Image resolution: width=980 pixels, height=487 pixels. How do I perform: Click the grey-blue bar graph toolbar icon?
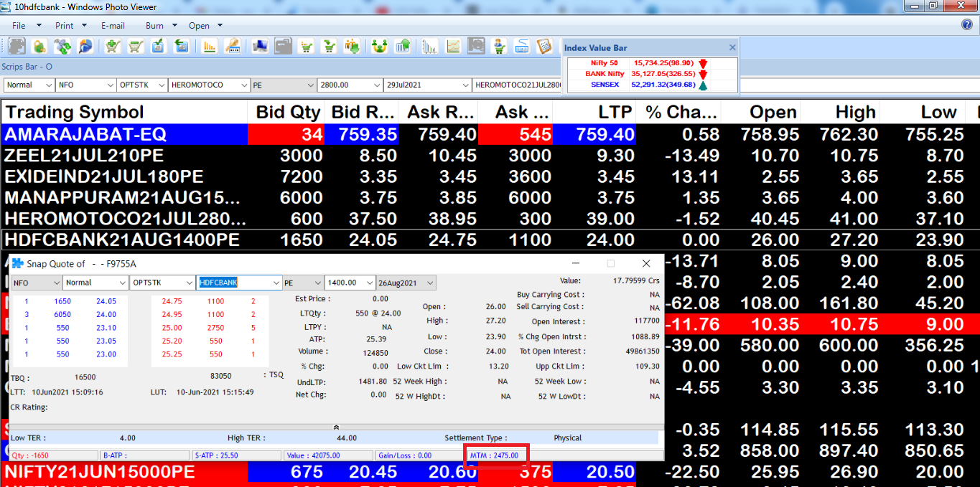[x=430, y=46]
